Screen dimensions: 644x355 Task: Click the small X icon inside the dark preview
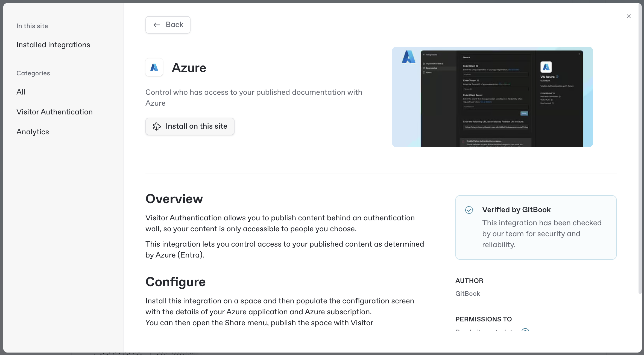(x=579, y=54)
